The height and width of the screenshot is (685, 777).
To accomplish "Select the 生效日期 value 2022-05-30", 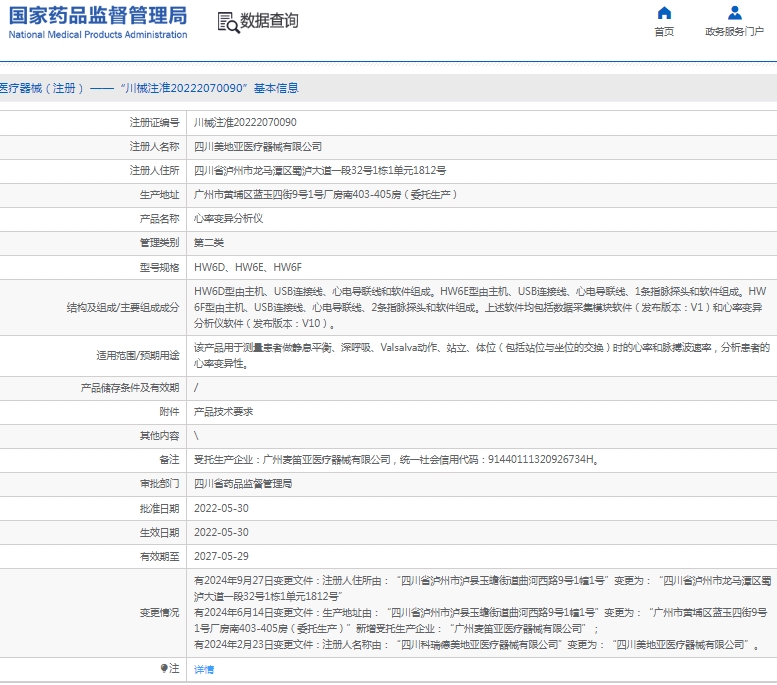I will click(221, 532).
